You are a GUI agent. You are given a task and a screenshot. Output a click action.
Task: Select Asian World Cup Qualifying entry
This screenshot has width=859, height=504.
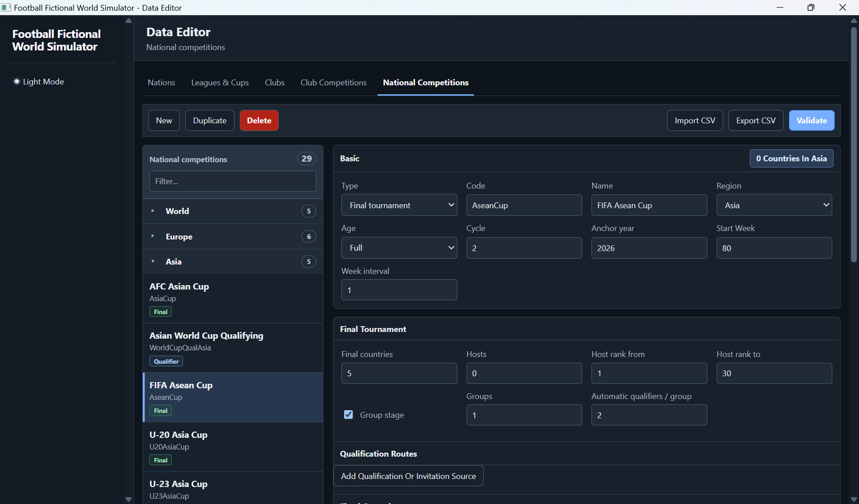(x=233, y=348)
